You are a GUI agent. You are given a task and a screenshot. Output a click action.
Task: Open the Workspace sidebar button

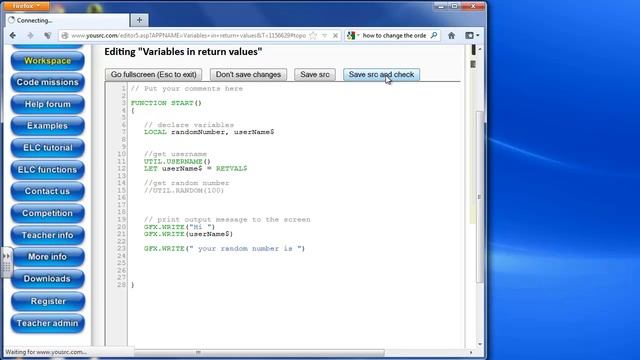click(x=47, y=61)
